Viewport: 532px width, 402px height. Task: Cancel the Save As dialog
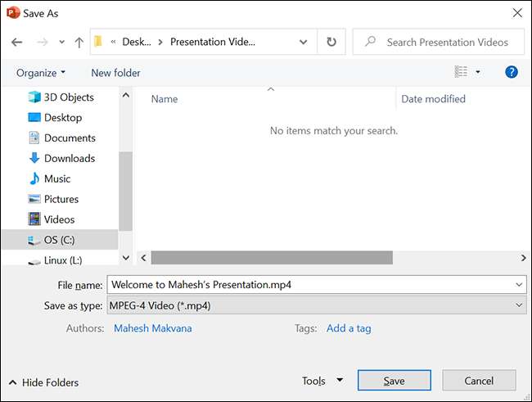[x=479, y=381]
